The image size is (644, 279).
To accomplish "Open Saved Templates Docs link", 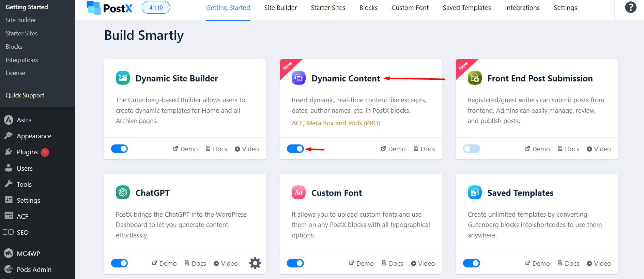I will (x=568, y=263).
